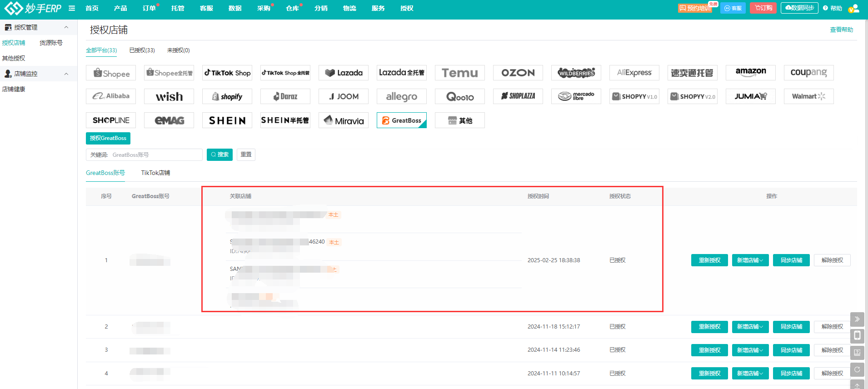Select the Shopify platform logo
Screen dimensions: 868x389
227,96
